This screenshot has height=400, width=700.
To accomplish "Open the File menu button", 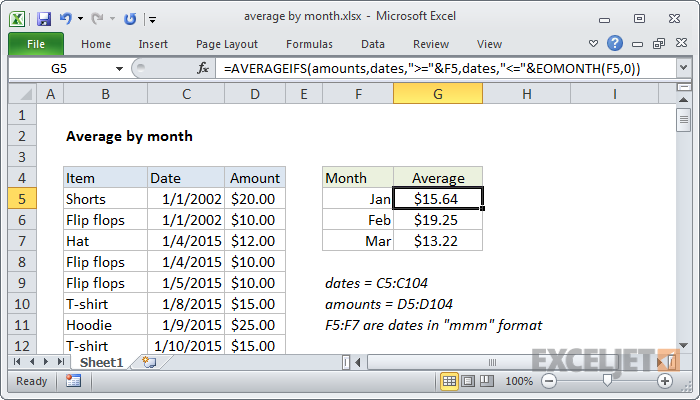I will pos(35,44).
